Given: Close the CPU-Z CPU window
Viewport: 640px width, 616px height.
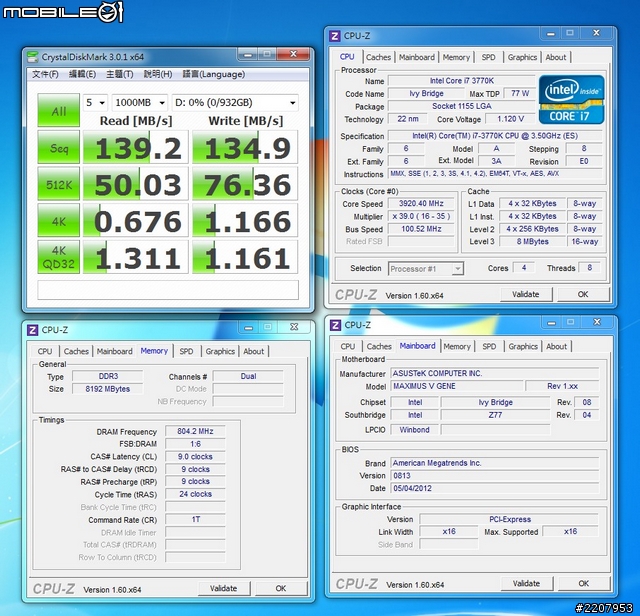Looking at the screenshot, I should pos(596,33).
